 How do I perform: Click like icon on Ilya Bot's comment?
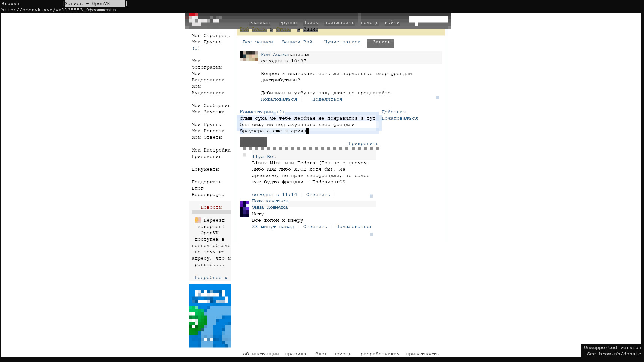coord(371,196)
